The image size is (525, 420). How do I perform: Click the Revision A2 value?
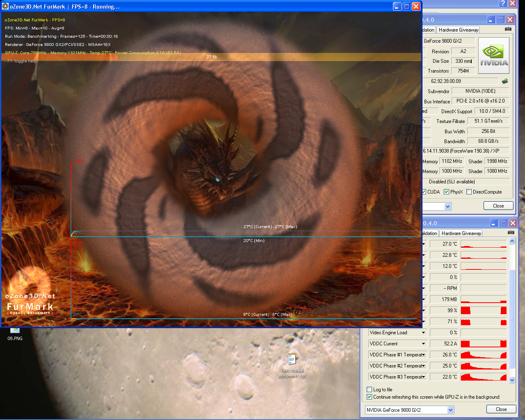click(463, 51)
